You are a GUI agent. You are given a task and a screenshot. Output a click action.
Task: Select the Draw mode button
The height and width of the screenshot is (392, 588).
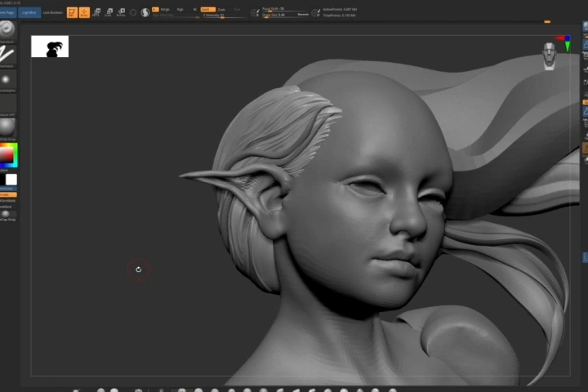pyautogui.click(x=84, y=12)
